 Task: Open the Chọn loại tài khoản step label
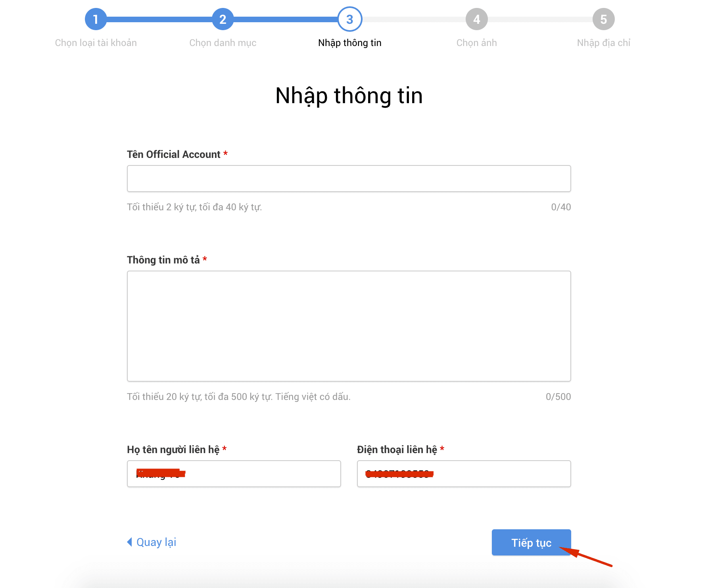click(96, 43)
